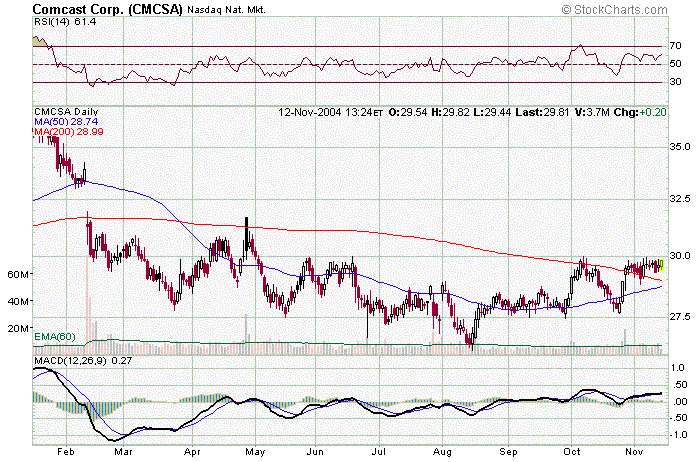This screenshot has height=462, width=700.
Task: Click the L:29.44 low value
Action: point(492,112)
